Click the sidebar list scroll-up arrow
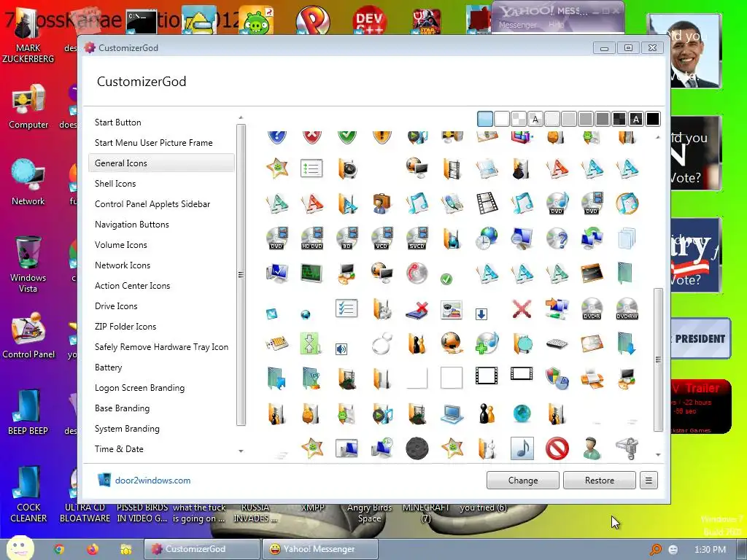The image size is (747, 560). [241, 117]
